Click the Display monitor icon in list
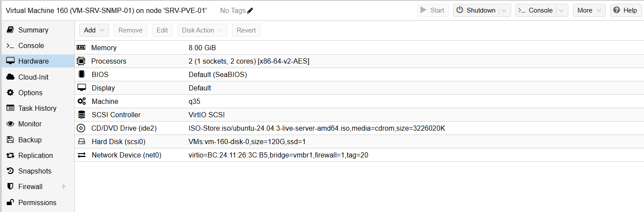The height and width of the screenshot is (212, 644). 81,88
